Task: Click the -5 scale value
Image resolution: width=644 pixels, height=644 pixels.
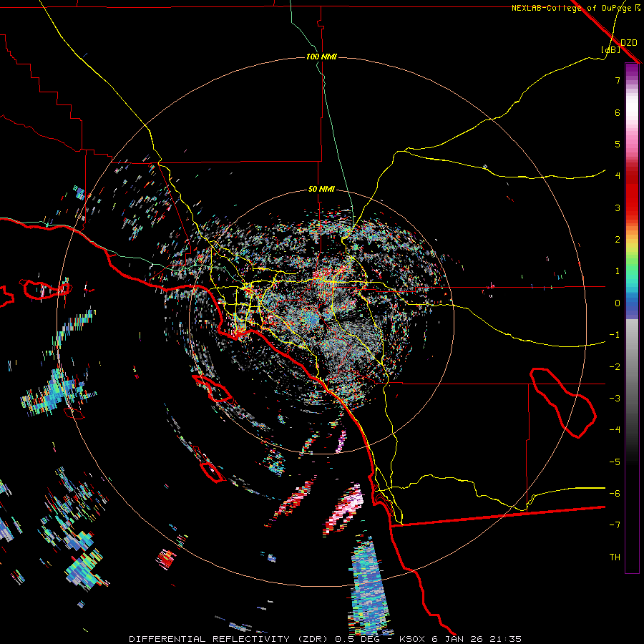Action: point(615,462)
